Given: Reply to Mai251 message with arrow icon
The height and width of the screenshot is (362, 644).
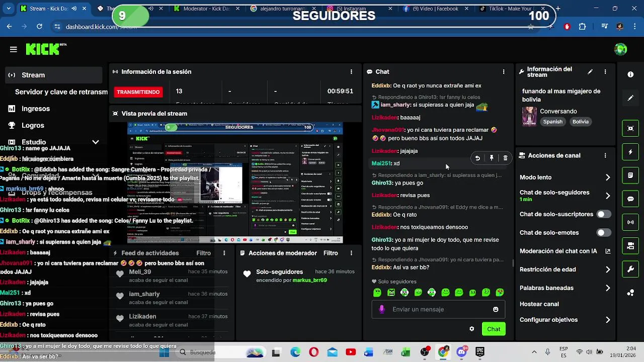Looking at the screenshot, I should pos(477,158).
